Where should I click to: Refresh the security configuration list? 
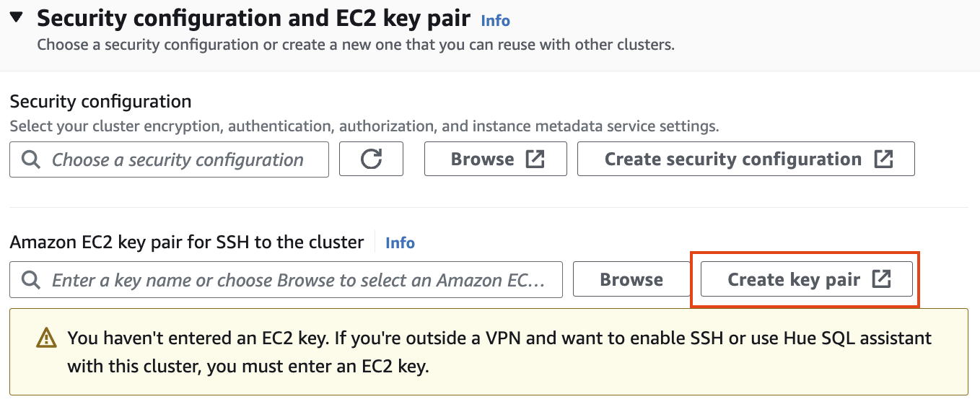371,159
